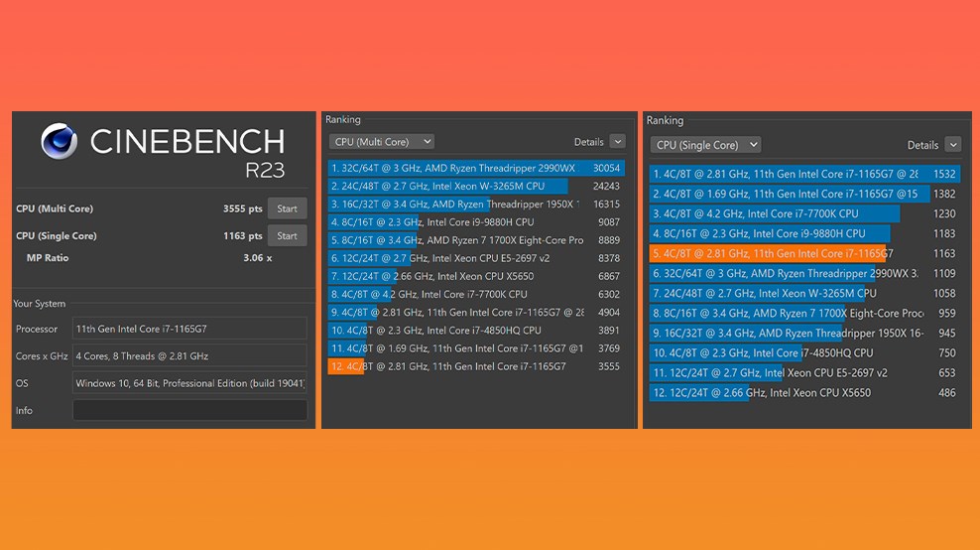The height and width of the screenshot is (550, 980).
Task: Click the empty Info input field
Action: 189,410
